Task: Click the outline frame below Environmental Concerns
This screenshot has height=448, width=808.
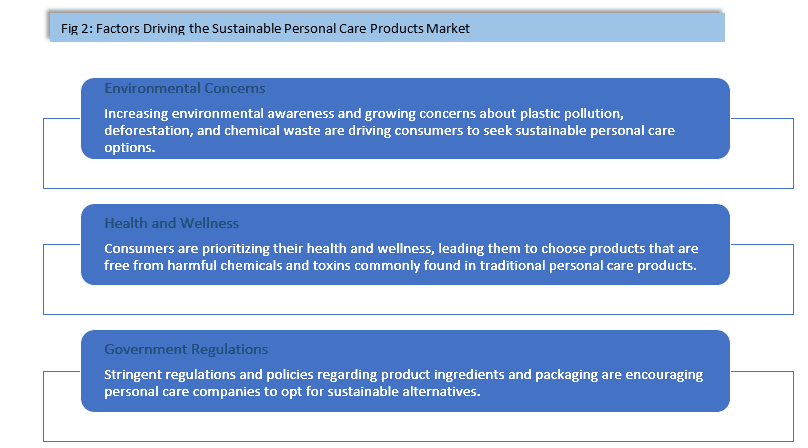Action: pos(418,174)
